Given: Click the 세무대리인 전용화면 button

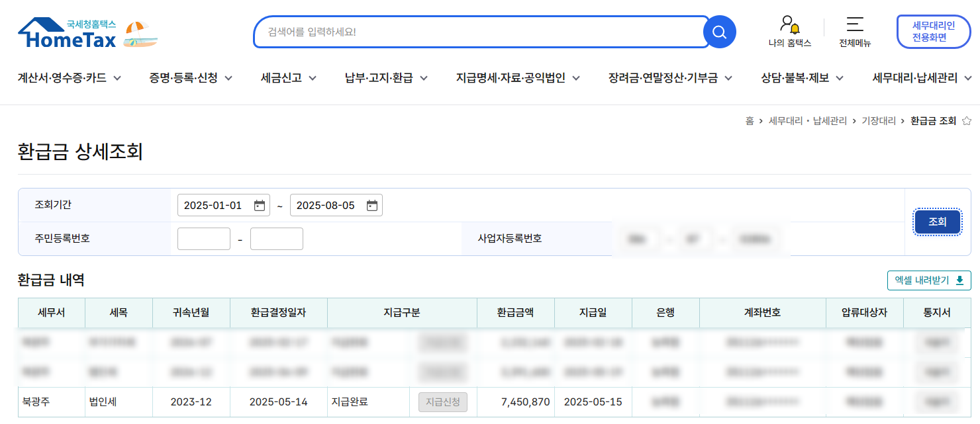Looking at the screenshot, I should (x=933, y=32).
